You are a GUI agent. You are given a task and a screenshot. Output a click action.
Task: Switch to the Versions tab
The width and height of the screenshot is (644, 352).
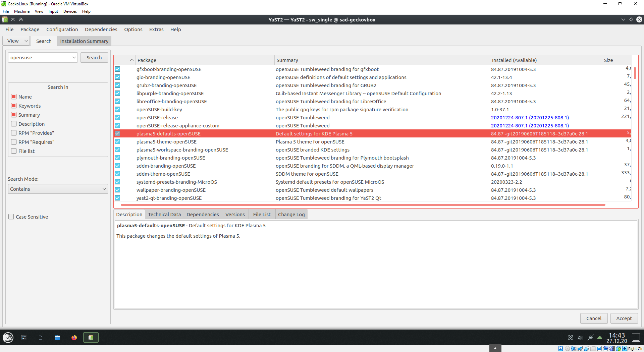(235, 215)
